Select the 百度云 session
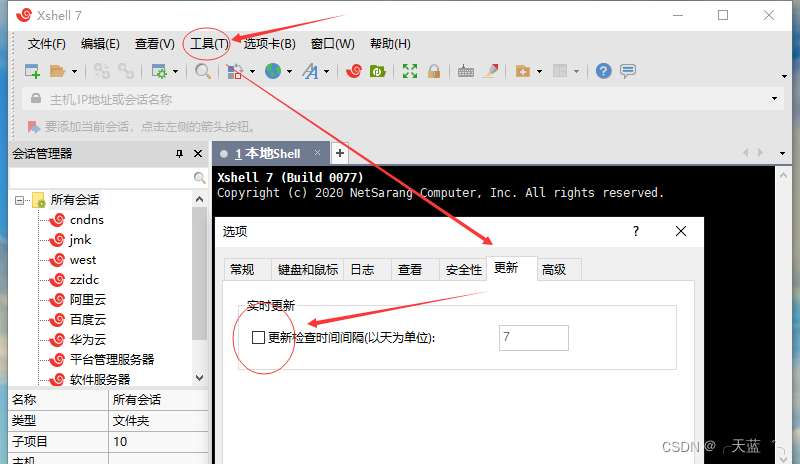800x464 pixels. coord(88,320)
